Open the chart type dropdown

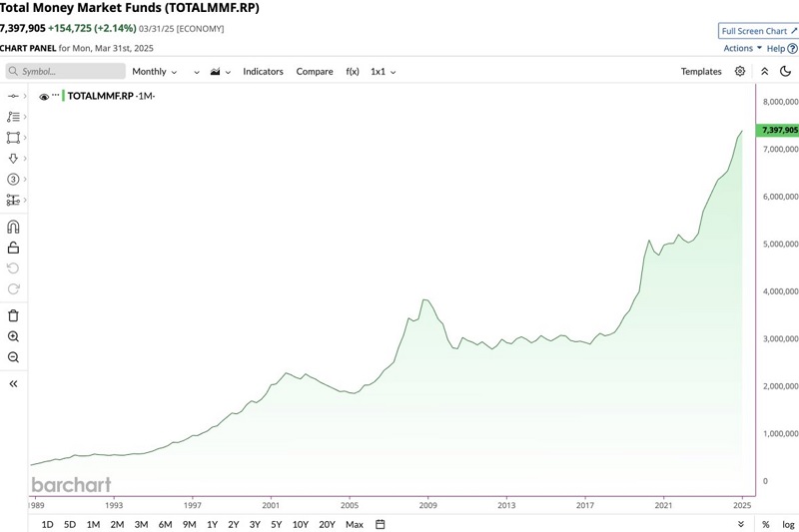220,72
